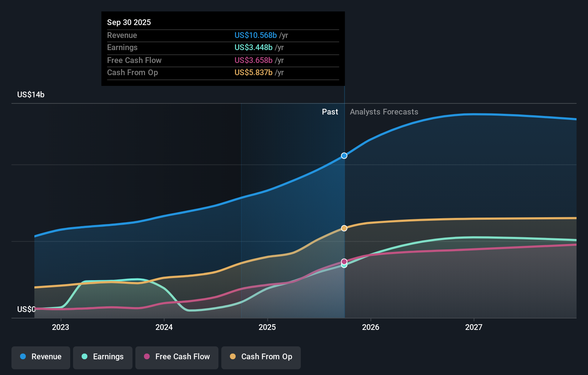Image resolution: width=588 pixels, height=375 pixels.
Task: Click the pink Free Cash Flow dot icon
Action: [x=146, y=357]
